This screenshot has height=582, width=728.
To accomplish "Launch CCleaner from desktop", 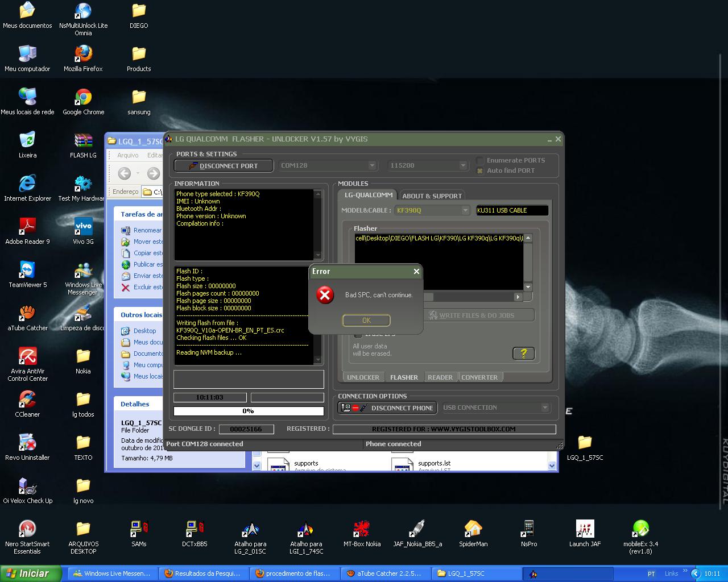I will point(27,404).
